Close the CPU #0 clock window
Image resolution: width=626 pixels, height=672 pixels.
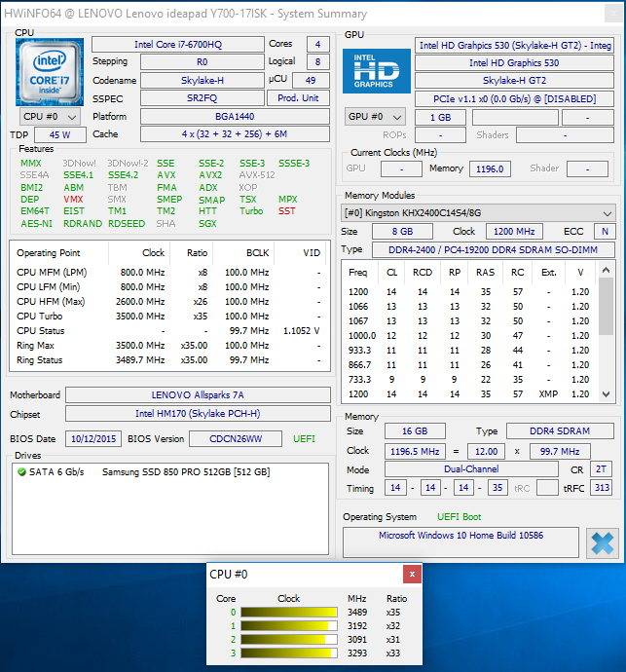pyautogui.click(x=412, y=575)
